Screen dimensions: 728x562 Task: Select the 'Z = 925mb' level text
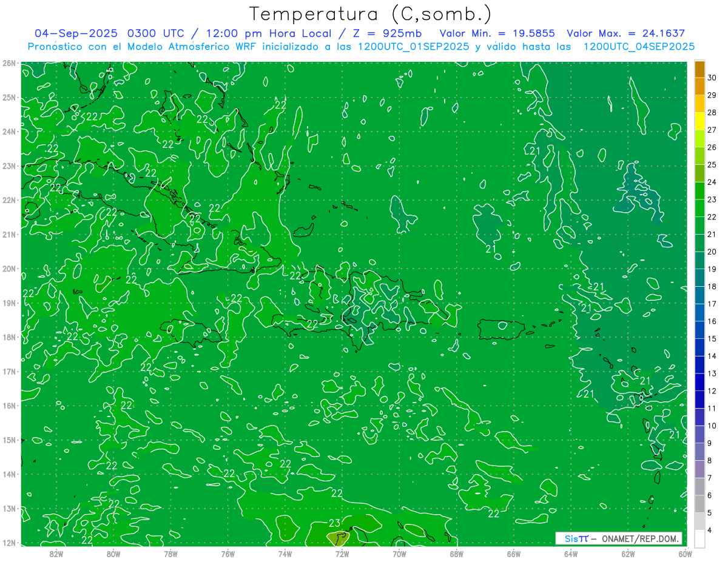tap(386, 33)
